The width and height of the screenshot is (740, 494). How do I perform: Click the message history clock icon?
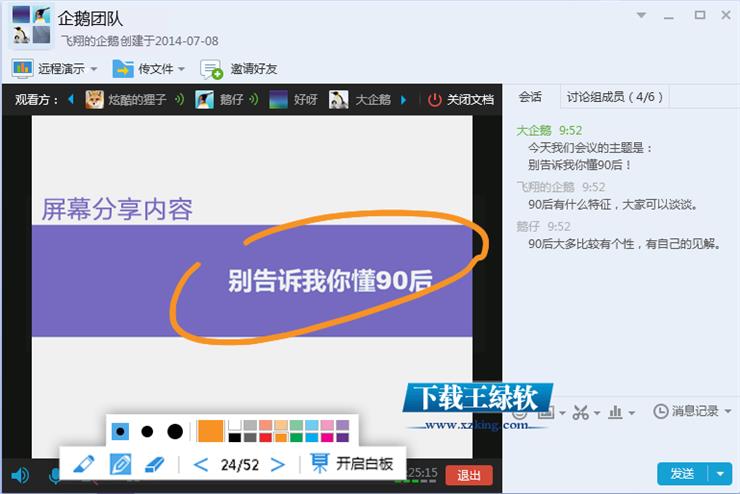click(661, 411)
